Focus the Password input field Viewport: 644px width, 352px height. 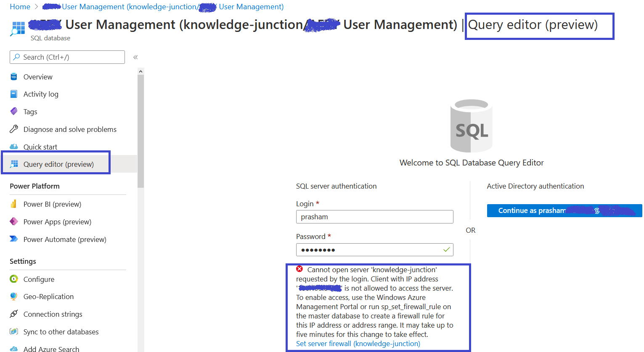pyautogui.click(x=374, y=250)
